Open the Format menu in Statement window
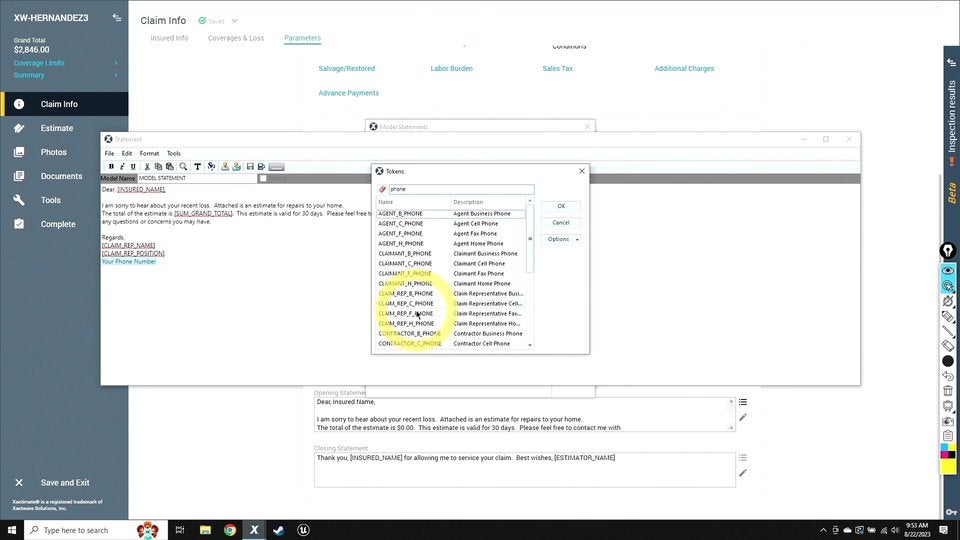The height and width of the screenshot is (540, 960). (149, 153)
